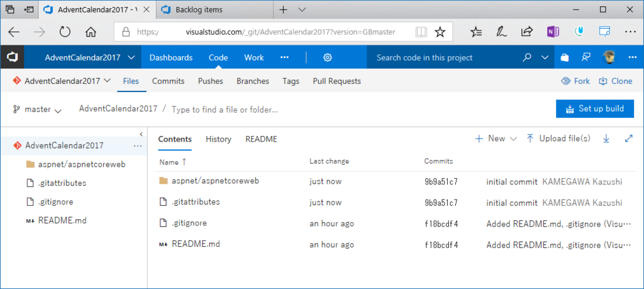Focus the find file or folder field
The image size is (644, 289).
(x=225, y=110)
